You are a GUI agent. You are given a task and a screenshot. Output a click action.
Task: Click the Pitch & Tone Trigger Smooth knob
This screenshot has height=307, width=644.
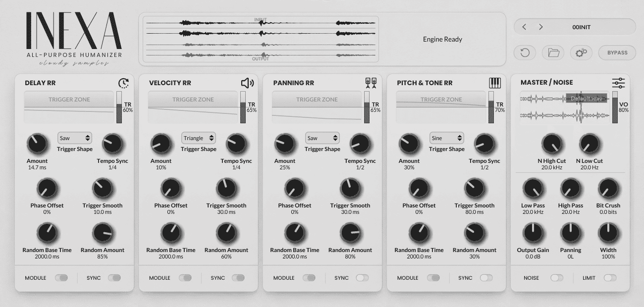point(475,189)
